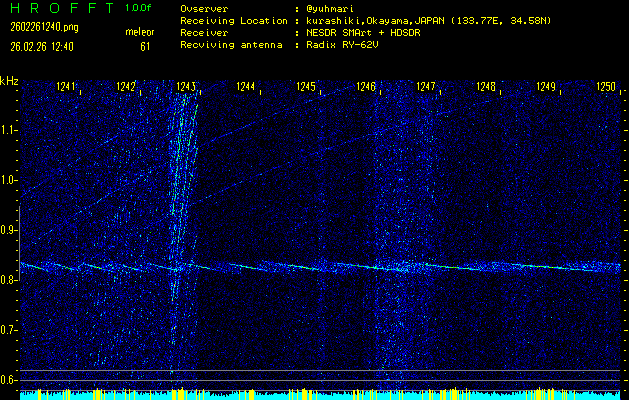
Task: Click the Radix RY-62V antenna text
Action: pyautogui.click(x=343, y=45)
